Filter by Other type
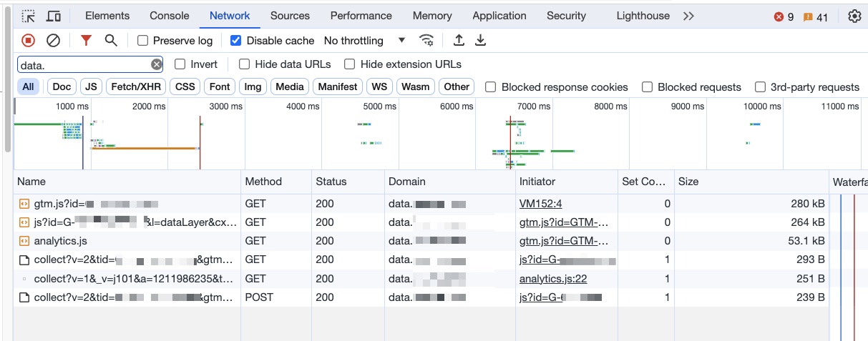Screen dimensions: 868x341 pyautogui.click(x=457, y=87)
